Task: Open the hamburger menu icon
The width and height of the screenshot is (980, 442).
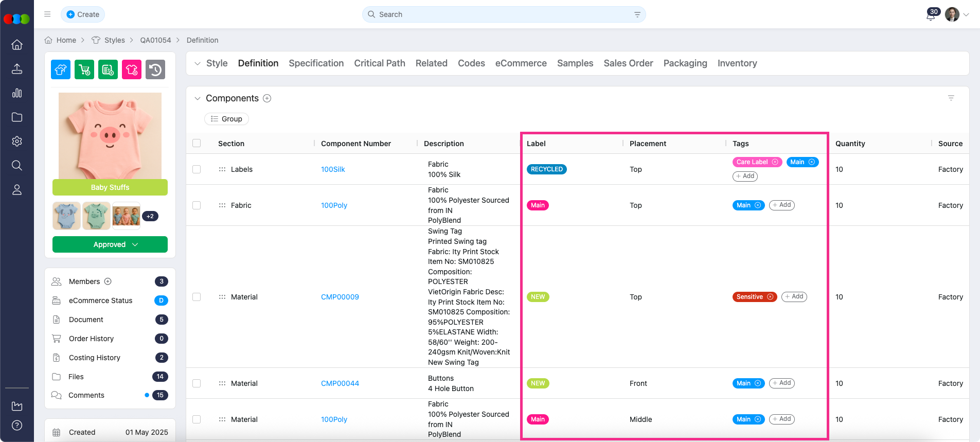Action: click(x=47, y=14)
